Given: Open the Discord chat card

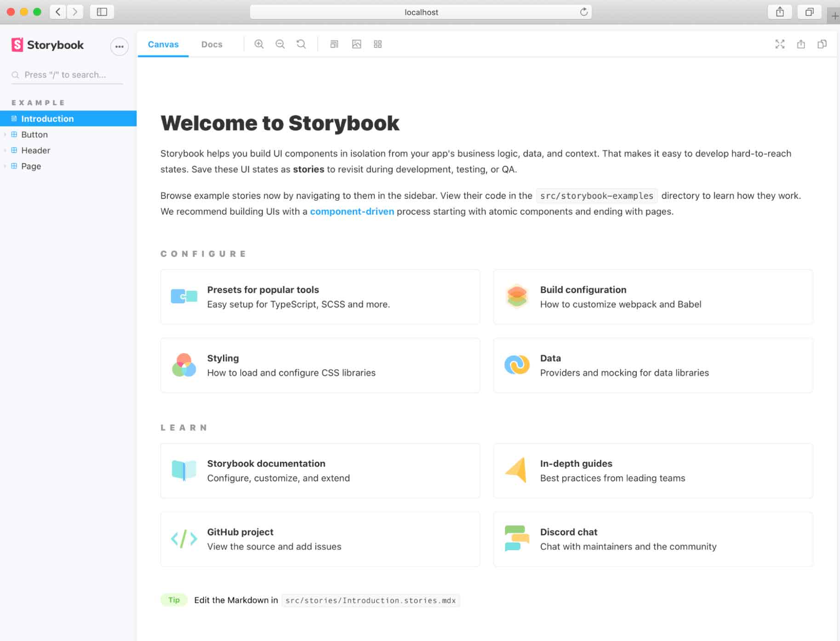Looking at the screenshot, I should coord(653,539).
